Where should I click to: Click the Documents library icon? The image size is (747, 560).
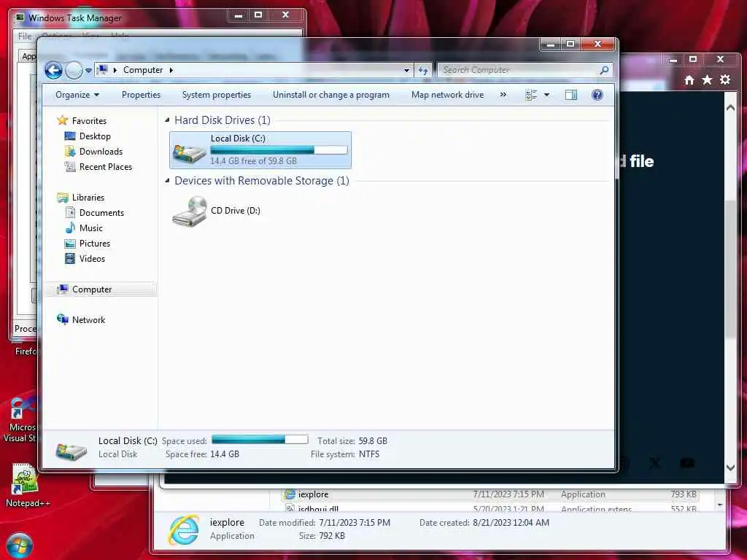point(70,212)
